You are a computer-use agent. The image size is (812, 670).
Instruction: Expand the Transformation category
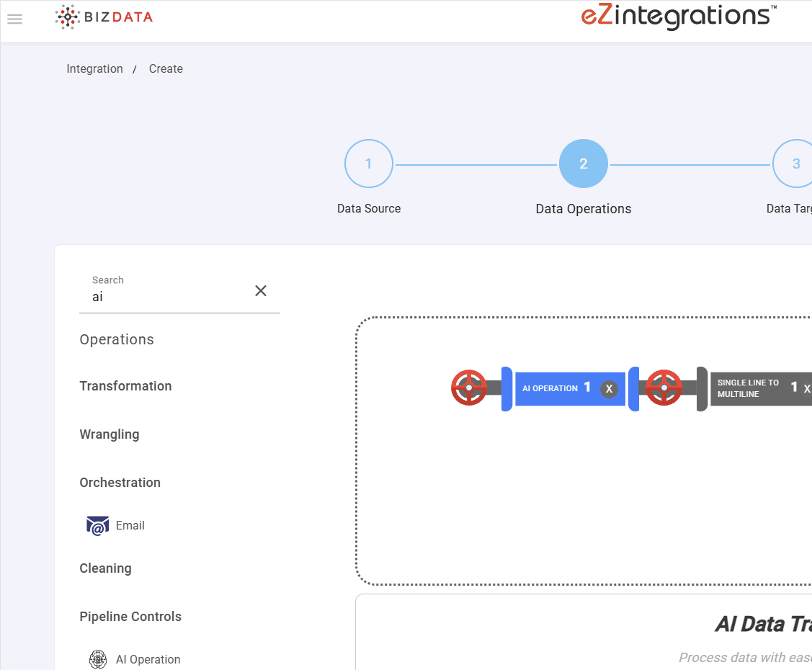pos(125,386)
